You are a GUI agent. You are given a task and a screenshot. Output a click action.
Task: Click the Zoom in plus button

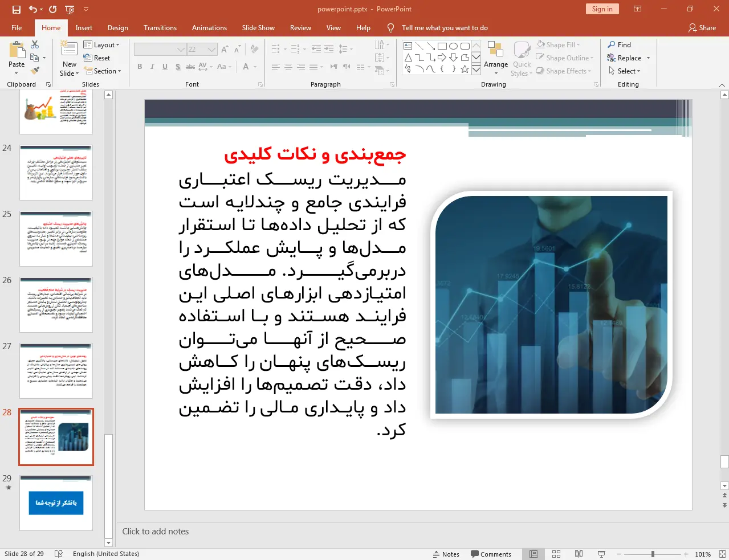point(686,554)
